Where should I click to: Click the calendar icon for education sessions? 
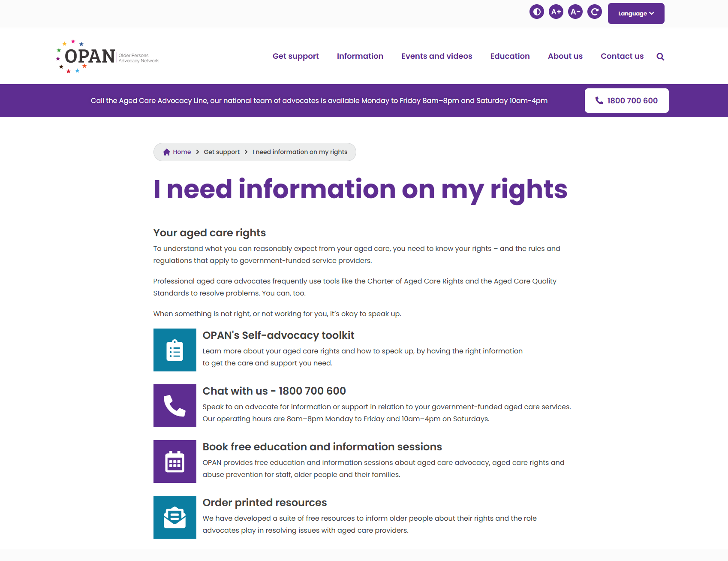click(174, 461)
